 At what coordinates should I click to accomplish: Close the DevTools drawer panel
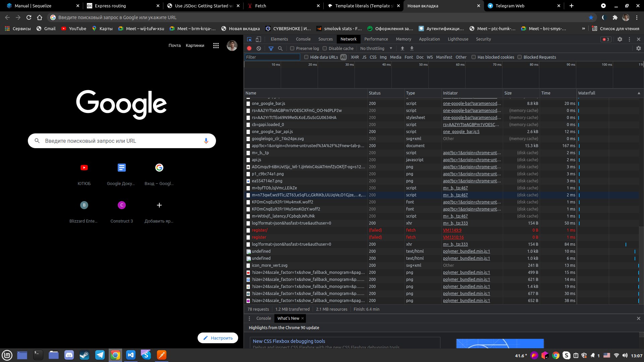coord(639,318)
